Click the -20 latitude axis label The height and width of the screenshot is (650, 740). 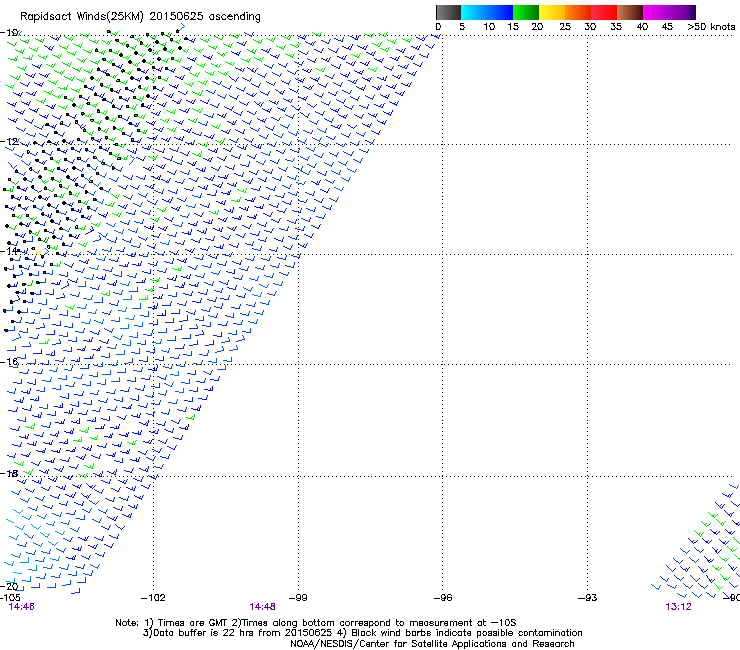[x=10, y=586]
